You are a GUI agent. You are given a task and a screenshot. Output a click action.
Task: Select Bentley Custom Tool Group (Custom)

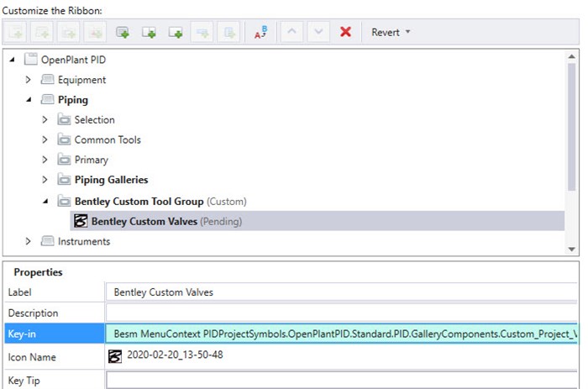tap(160, 202)
